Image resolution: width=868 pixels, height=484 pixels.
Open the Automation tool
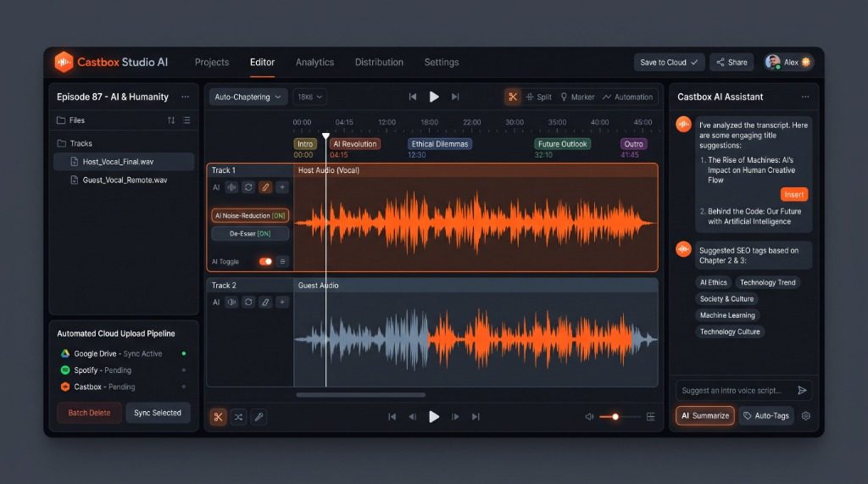(627, 97)
